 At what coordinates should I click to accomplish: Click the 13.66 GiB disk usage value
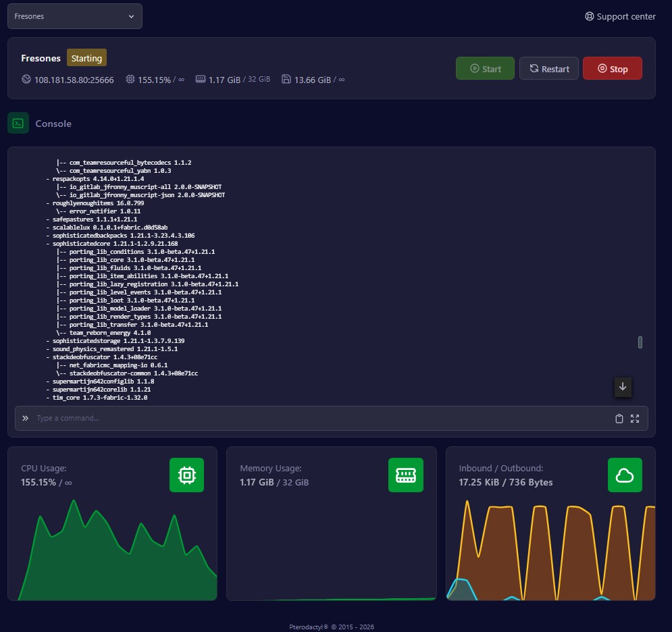pyautogui.click(x=313, y=80)
